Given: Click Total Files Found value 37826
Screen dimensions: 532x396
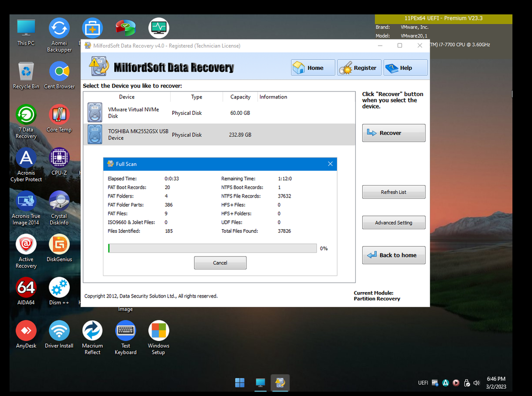Looking at the screenshot, I should [x=285, y=231].
